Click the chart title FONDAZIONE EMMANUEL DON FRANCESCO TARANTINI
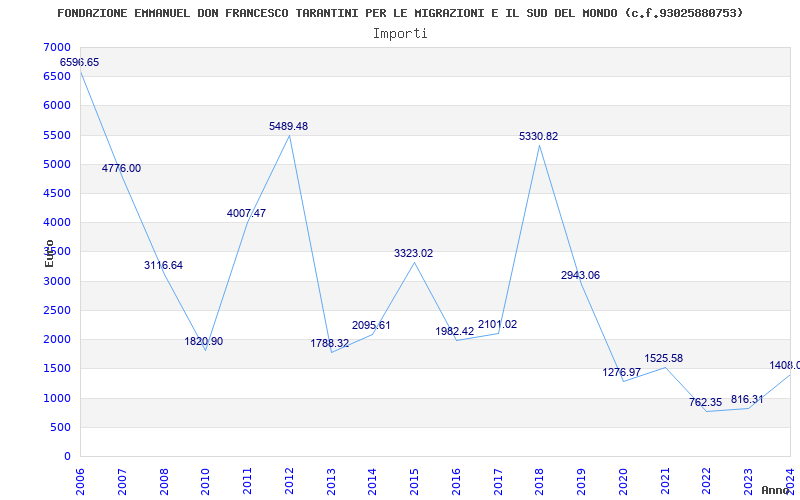Screen dimensions: 800x500 (x=400, y=13)
